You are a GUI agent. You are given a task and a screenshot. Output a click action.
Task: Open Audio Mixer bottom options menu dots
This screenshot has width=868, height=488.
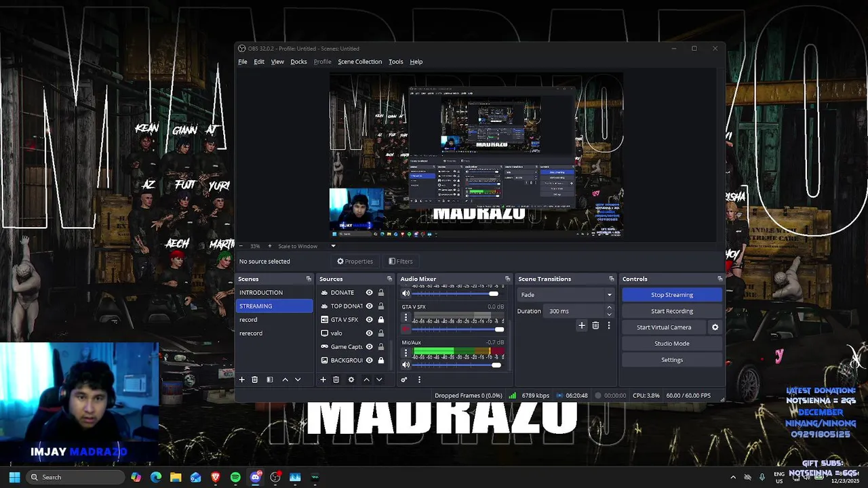click(419, 380)
